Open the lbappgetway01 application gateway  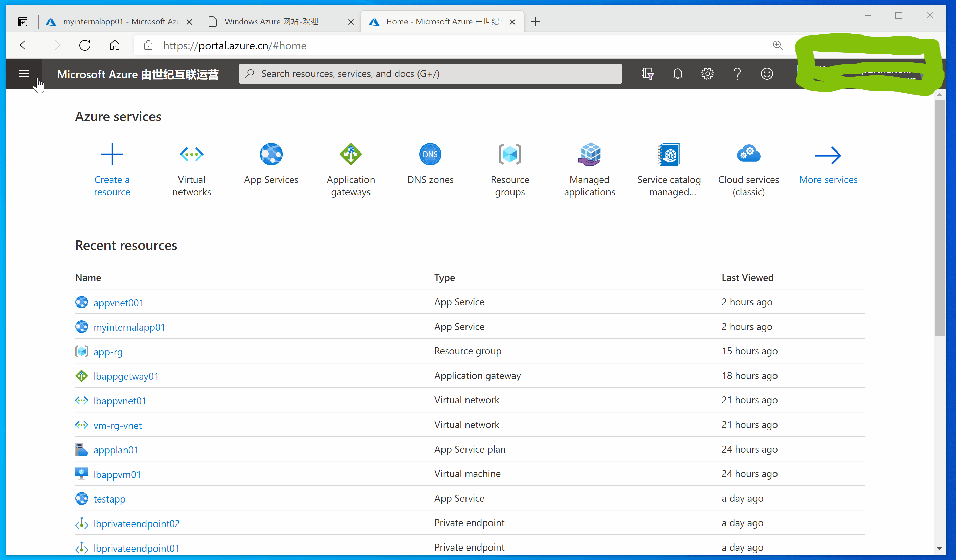coord(126,376)
